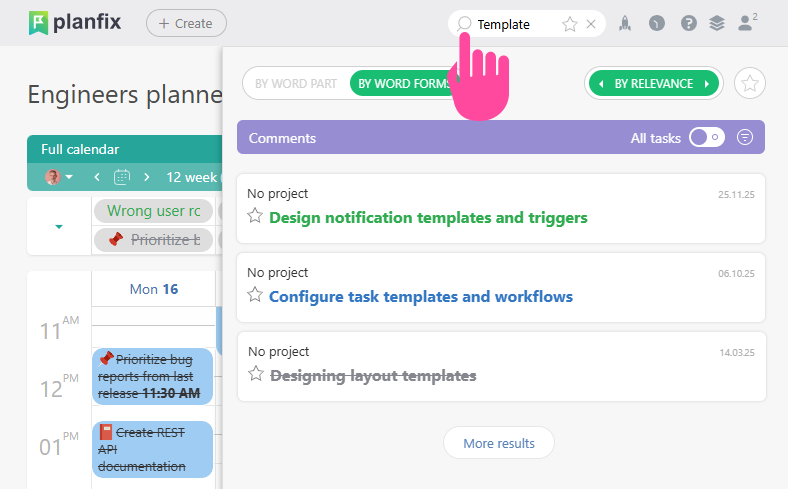Open the By Relevance sort selector
The image size is (788, 489).
[654, 84]
